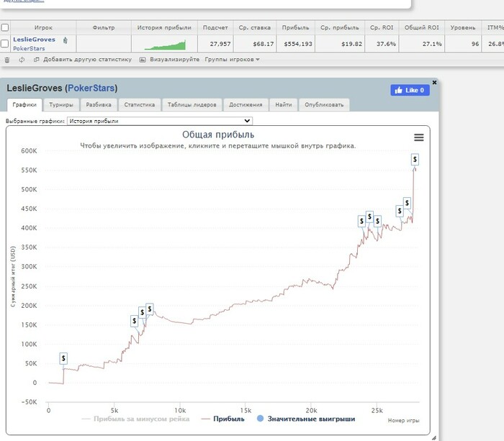The height and width of the screenshot is (441, 504).
Task: Close the LeslieGroves panel
Action: pyautogui.click(x=434, y=83)
